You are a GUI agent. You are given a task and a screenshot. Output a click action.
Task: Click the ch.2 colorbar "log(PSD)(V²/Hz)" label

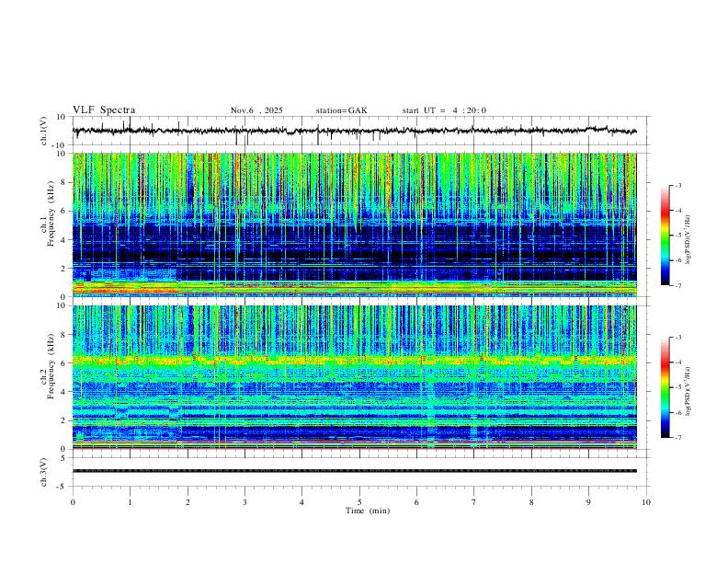coord(688,392)
